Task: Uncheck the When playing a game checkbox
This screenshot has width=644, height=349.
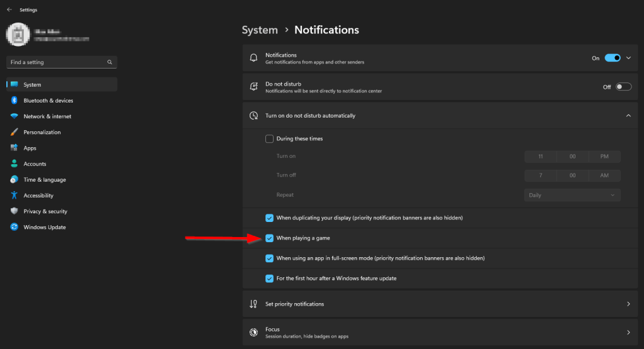Action: (270, 238)
